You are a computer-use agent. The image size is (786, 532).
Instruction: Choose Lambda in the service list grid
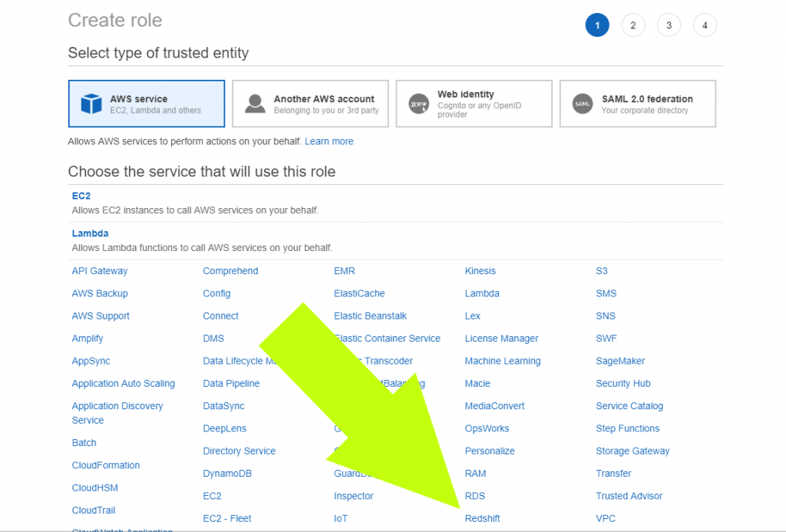482,293
